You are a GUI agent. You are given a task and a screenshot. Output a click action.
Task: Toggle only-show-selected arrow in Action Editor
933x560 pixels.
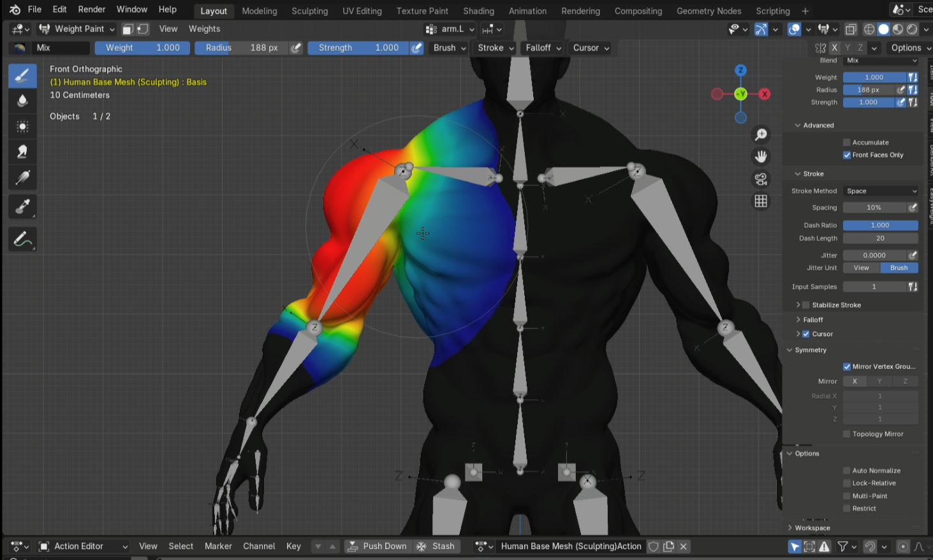coord(795,547)
